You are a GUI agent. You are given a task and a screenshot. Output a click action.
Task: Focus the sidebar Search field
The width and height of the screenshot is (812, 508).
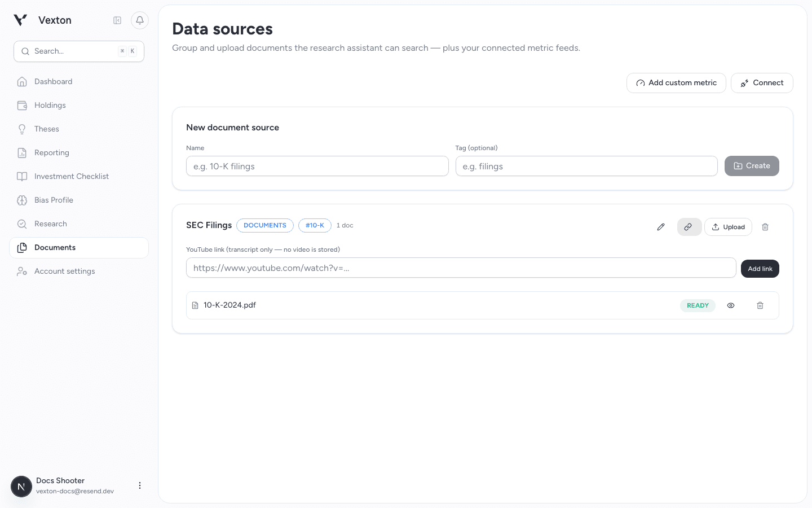79,51
